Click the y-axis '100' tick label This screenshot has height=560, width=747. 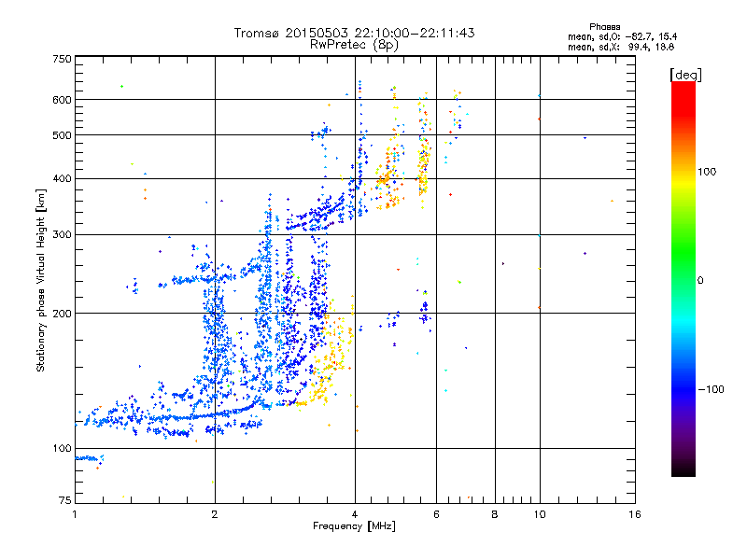click(x=62, y=448)
